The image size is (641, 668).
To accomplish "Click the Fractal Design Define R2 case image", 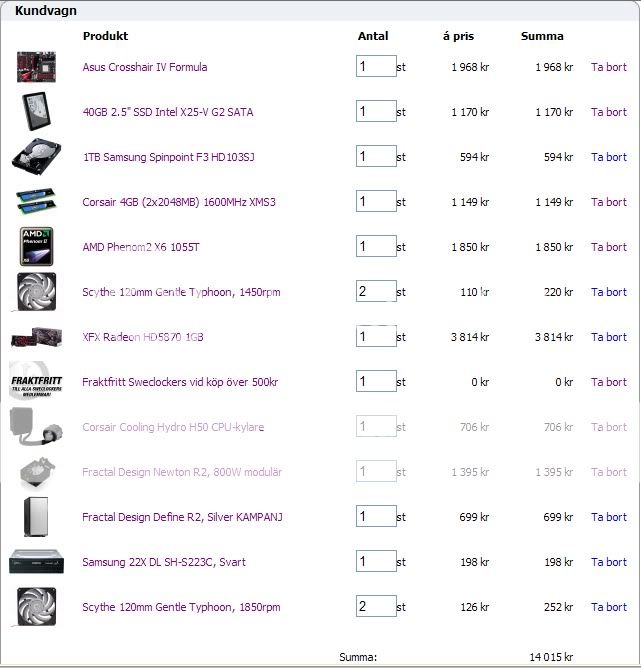I will 36,517.
